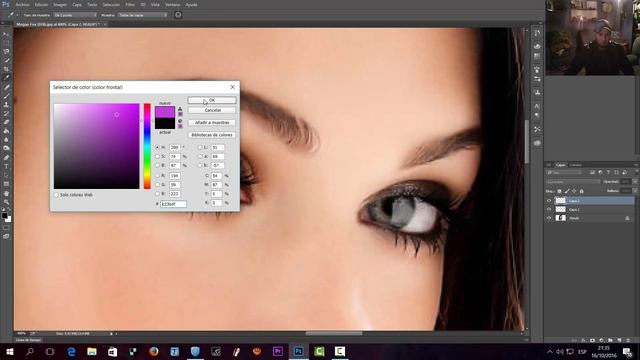Click the foreground color swatch in toolbar
Screen dimensions: 640x360
(x=4, y=216)
